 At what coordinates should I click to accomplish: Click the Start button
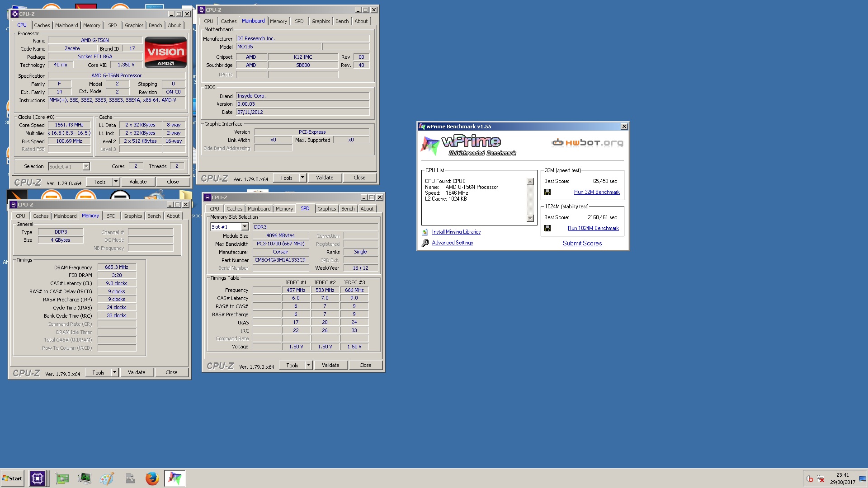click(x=12, y=479)
